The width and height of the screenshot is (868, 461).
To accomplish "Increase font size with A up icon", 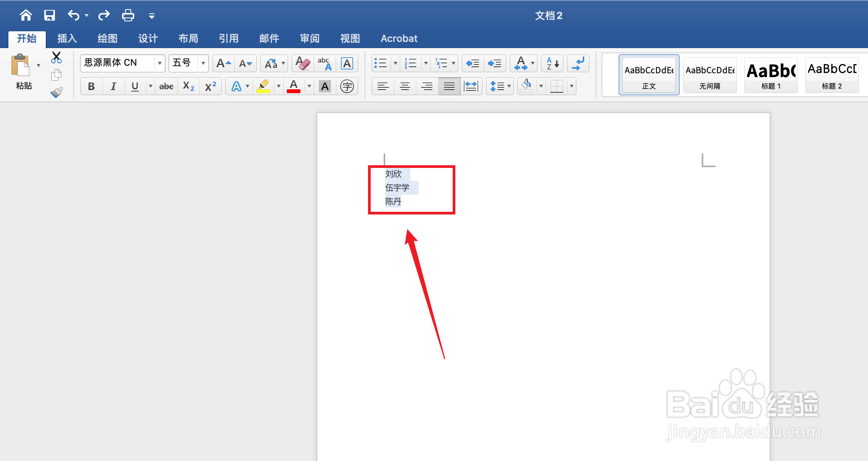I will pos(223,63).
